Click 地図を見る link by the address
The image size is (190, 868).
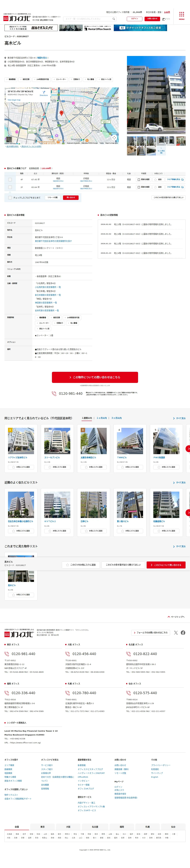pos(42,58)
